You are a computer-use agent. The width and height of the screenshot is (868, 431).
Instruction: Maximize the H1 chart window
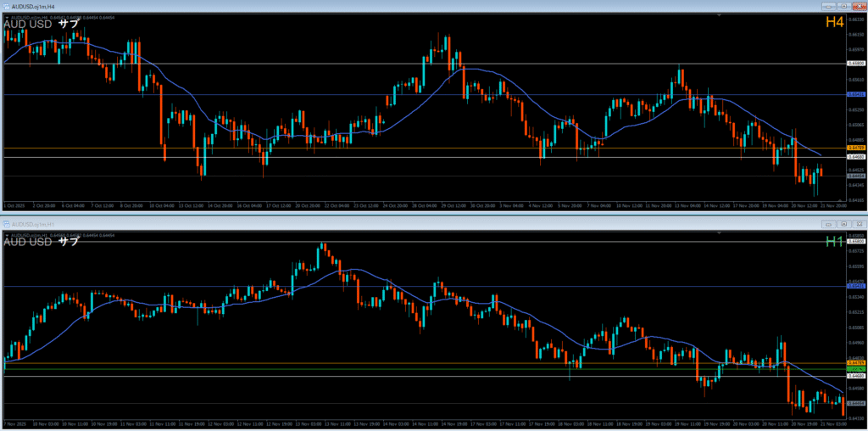point(843,224)
